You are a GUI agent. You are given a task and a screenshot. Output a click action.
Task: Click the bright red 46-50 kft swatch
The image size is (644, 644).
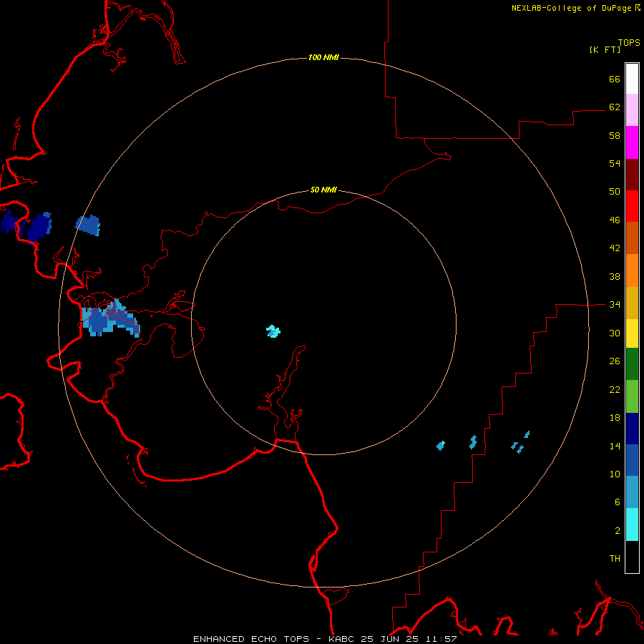click(632, 206)
